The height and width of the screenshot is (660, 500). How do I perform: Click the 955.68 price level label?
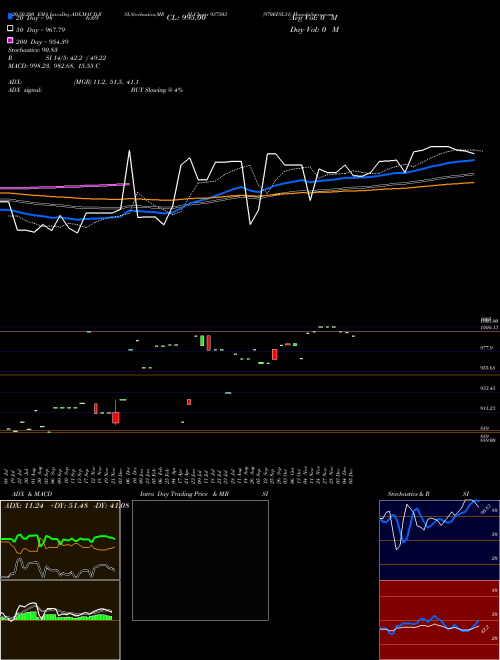point(488,368)
